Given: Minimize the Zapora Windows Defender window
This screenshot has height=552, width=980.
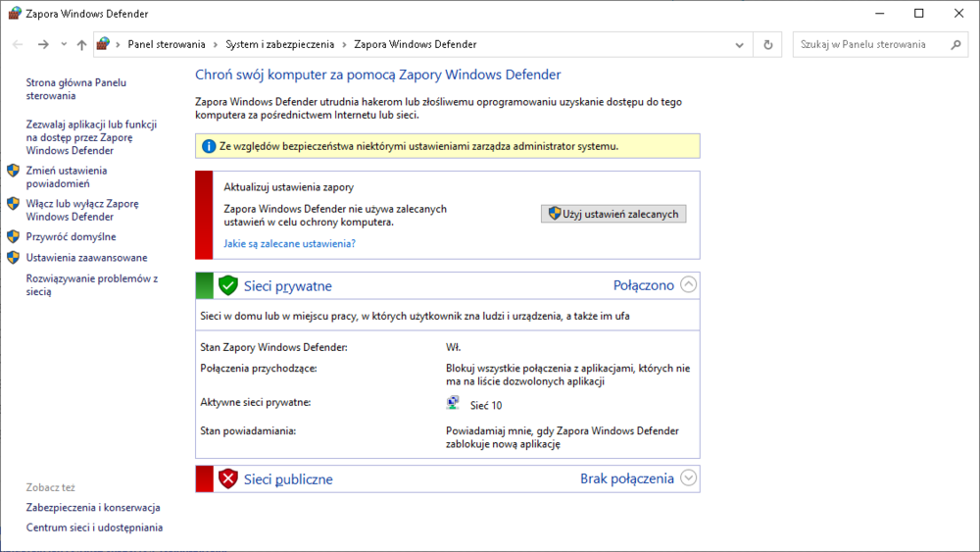Looking at the screenshot, I should 879,13.
